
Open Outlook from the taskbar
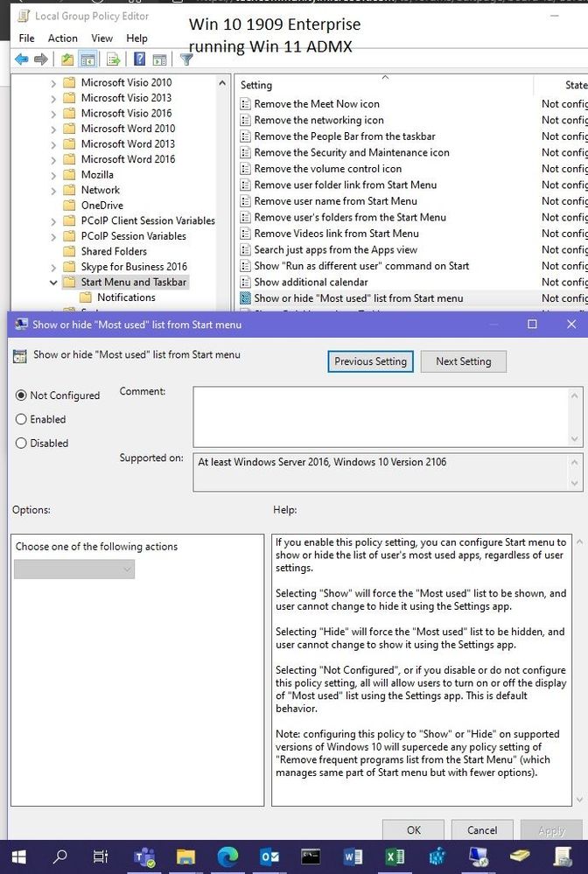[269, 857]
